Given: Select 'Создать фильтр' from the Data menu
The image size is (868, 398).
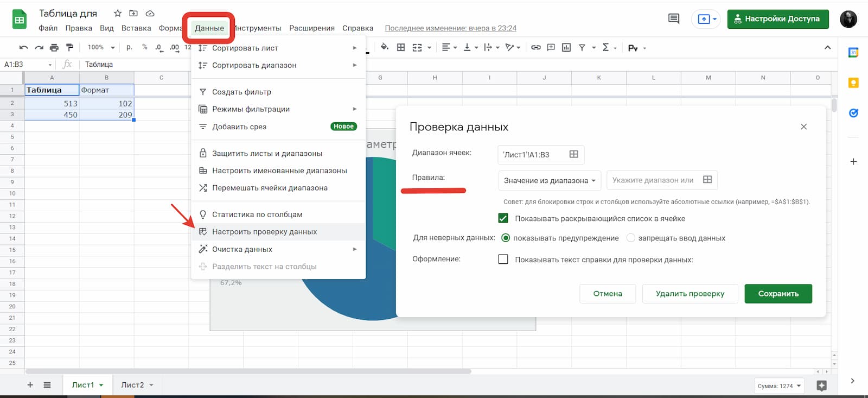Looking at the screenshot, I should pyautogui.click(x=241, y=92).
